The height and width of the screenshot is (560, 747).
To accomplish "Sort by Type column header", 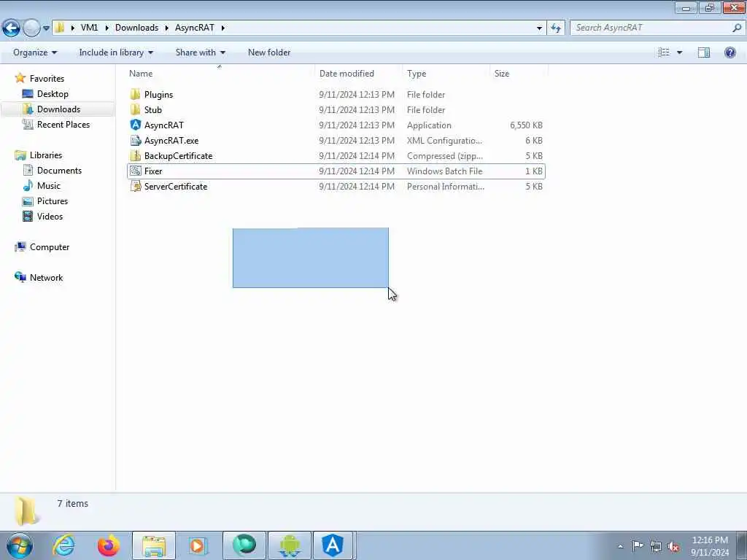I will pos(417,74).
